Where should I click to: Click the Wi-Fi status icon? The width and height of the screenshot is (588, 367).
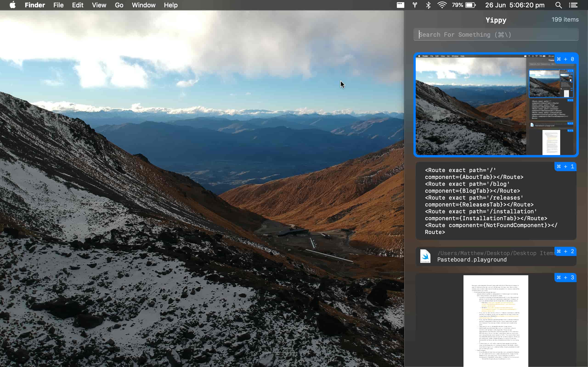pyautogui.click(x=442, y=5)
